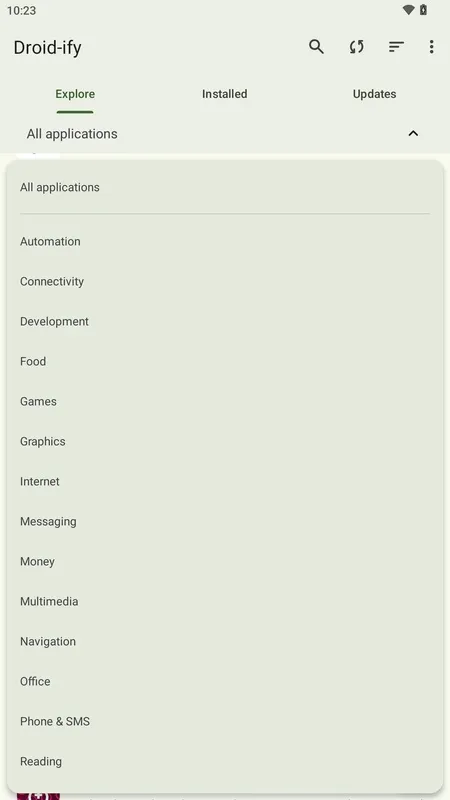Choose the Multimedia category
Image resolution: width=450 pixels, height=800 pixels.
pos(225,601)
